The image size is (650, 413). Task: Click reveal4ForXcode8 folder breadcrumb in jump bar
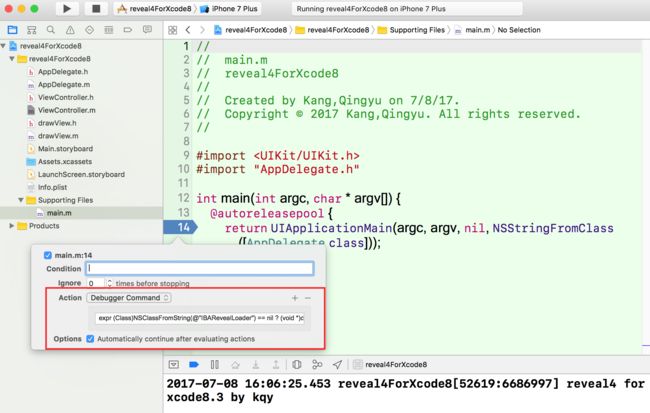(332, 30)
